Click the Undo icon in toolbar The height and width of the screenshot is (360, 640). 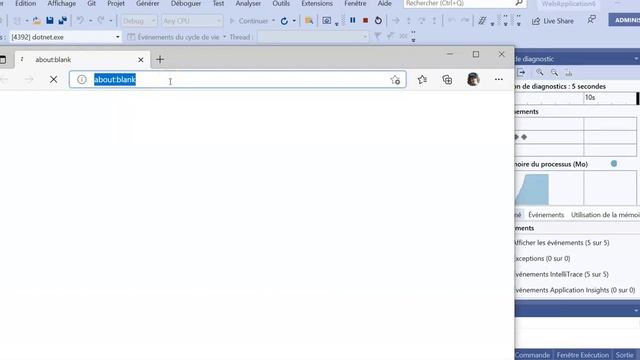[80, 20]
